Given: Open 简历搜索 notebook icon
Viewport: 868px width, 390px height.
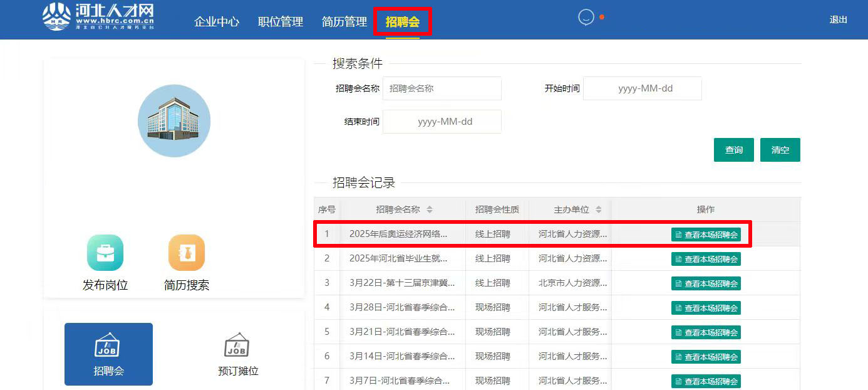Looking at the screenshot, I should coord(187,253).
